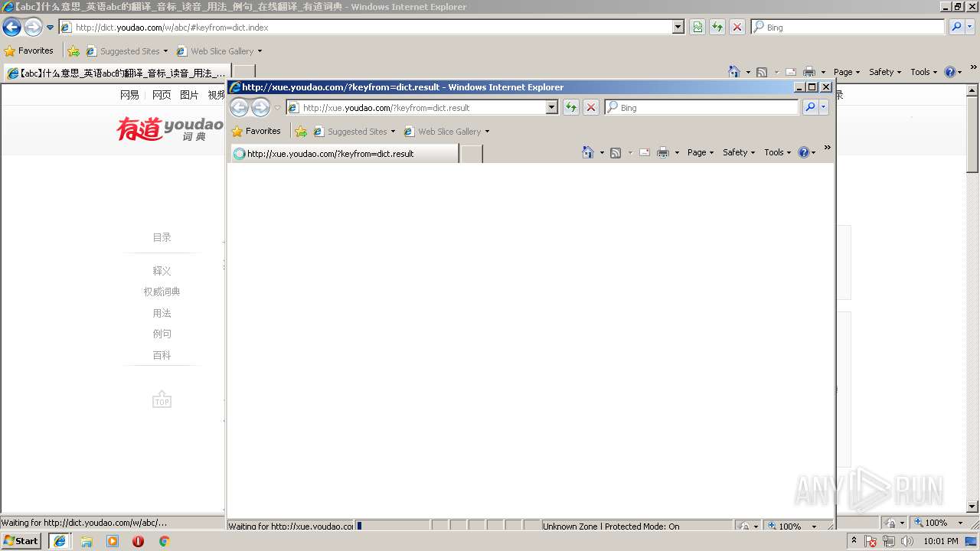Open new tab button in front window

(x=472, y=154)
